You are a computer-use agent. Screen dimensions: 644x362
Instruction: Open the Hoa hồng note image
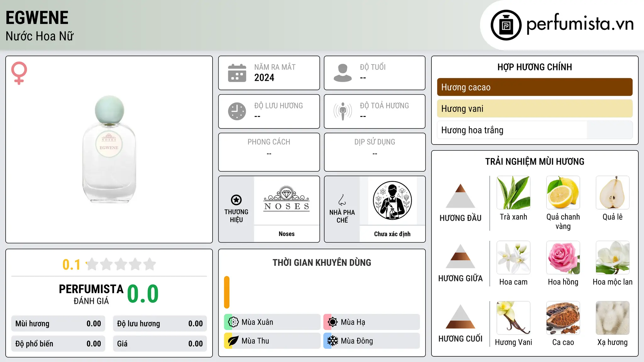pos(563,258)
